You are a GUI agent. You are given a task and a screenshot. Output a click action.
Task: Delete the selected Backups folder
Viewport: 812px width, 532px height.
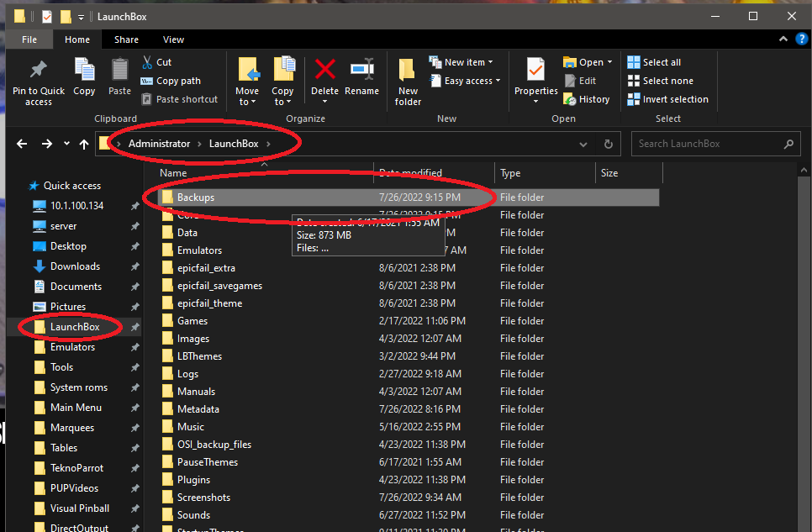pyautogui.click(x=324, y=81)
